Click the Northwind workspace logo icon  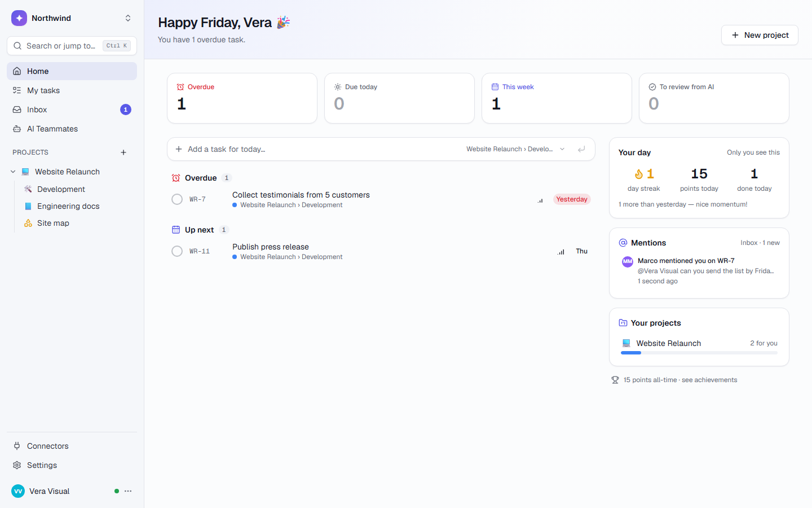tap(19, 18)
